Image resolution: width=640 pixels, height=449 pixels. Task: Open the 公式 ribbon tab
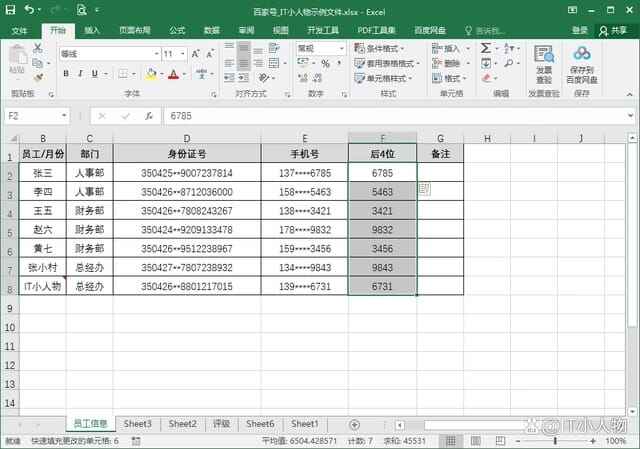tap(177, 30)
